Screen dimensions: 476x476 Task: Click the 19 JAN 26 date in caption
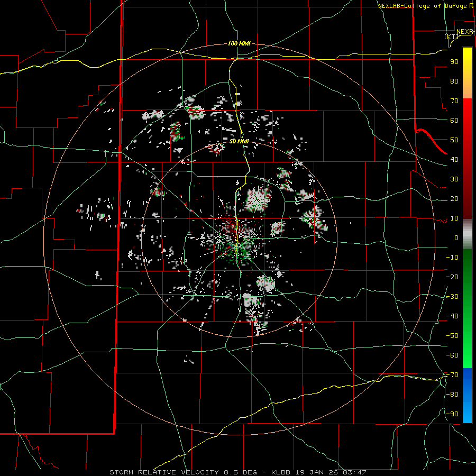(x=317, y=472)
